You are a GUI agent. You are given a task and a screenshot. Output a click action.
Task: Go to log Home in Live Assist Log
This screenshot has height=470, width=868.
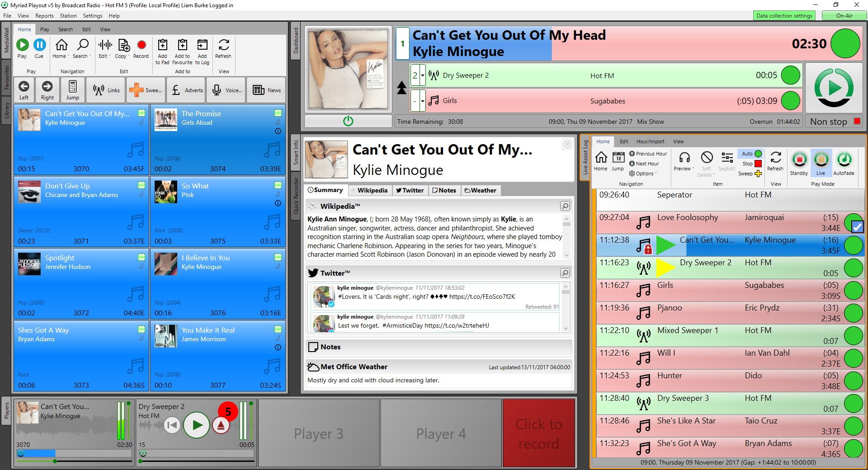click(601, 158)
